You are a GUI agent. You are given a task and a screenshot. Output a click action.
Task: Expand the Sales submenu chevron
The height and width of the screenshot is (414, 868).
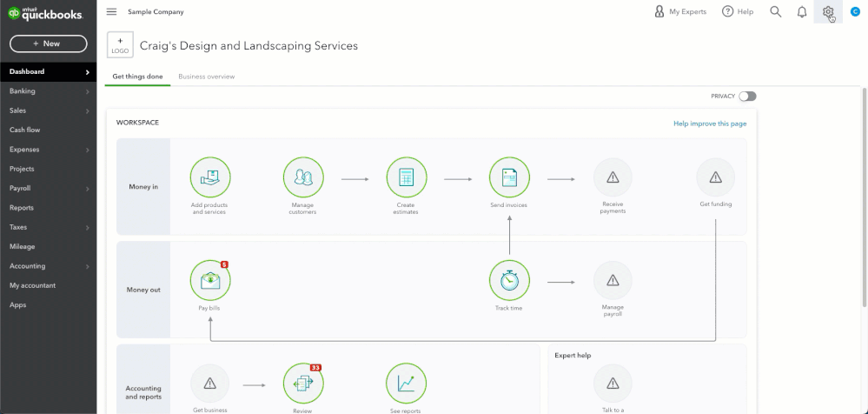click(x=88, y=110)
